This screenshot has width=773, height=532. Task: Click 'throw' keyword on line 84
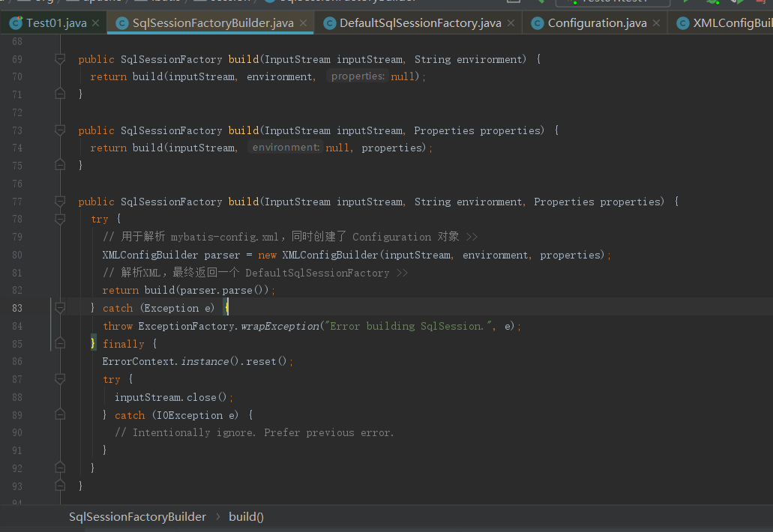118,326
